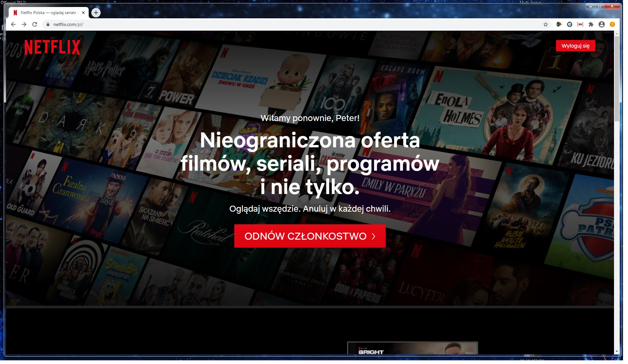
Task: Close the Netflix Polska tab
Action: (83, 13)
